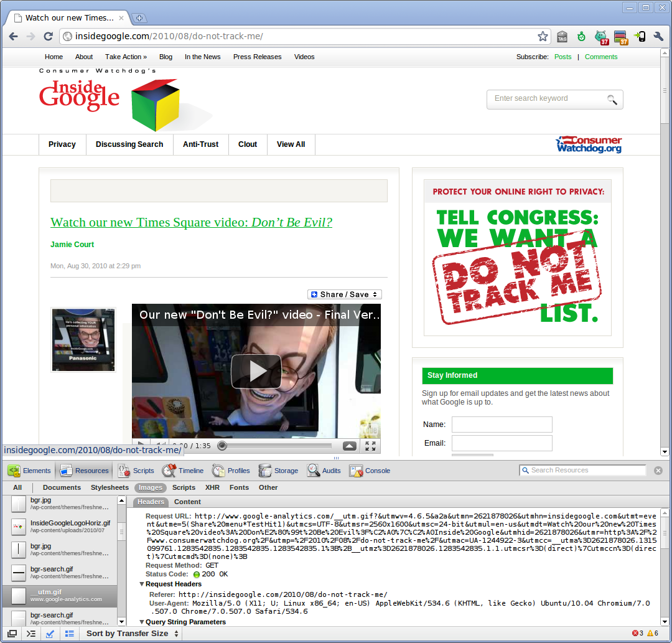Bookmark this page with the star icon

click(x=543, y=37)
